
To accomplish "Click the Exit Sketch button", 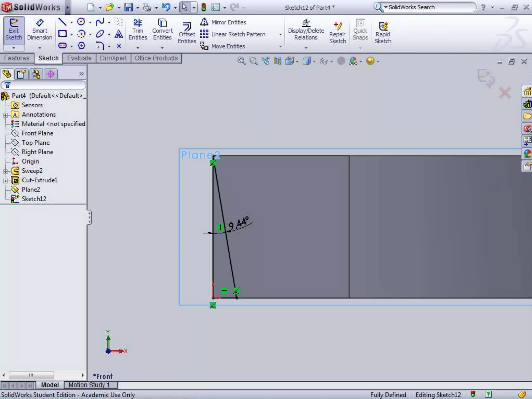I will click(14, 29).
